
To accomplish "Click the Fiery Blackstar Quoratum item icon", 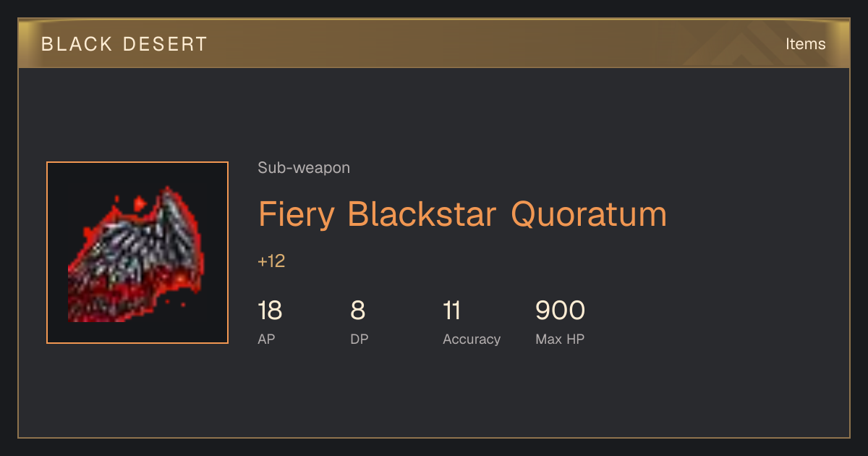I will pyautogui.click(x=137, y=253).
